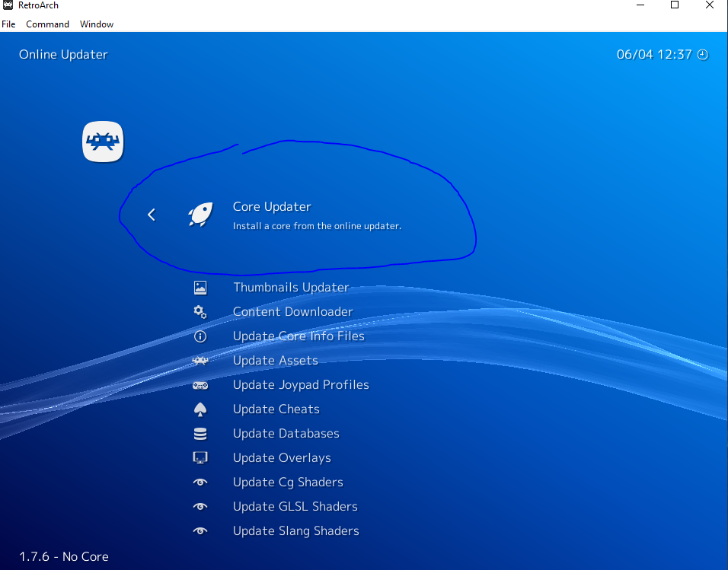
Task: Click the RetroArch title bar app icon
Action: coord(8,5)
